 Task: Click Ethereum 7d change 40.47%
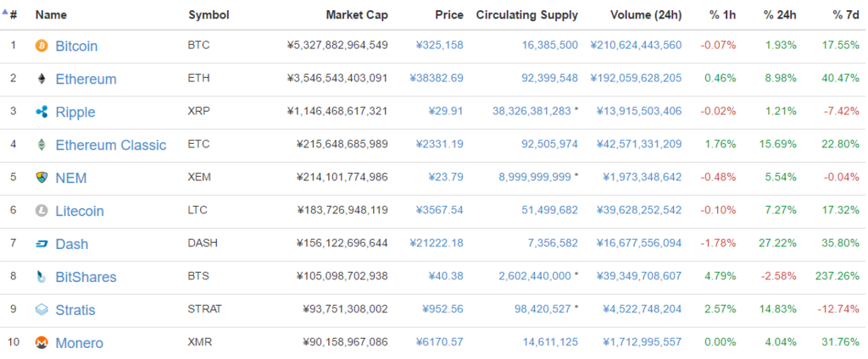pyautogui.click(x=840, y=78)
